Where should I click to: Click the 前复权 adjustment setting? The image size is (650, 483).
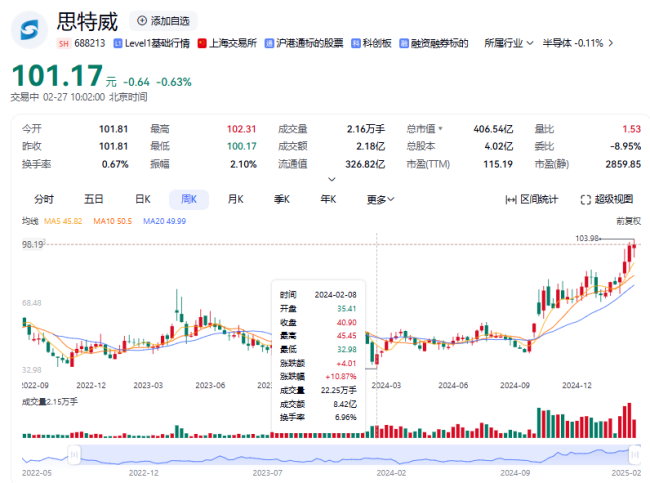click(628, 221)
